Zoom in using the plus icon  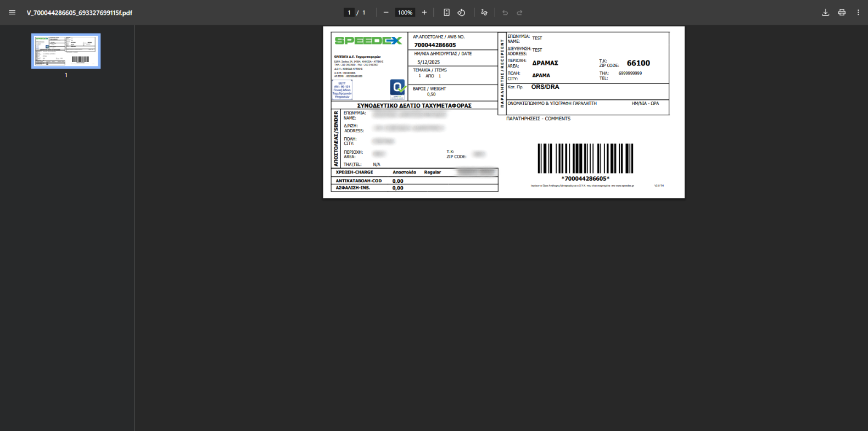[x=424, y=13]
